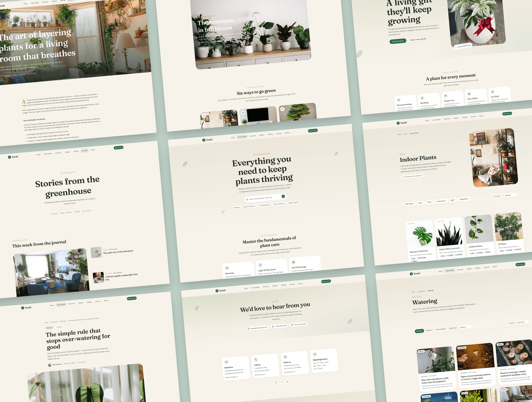
Task: Open the Facebook social icon on contact page
Action: [x=282, y=382]
